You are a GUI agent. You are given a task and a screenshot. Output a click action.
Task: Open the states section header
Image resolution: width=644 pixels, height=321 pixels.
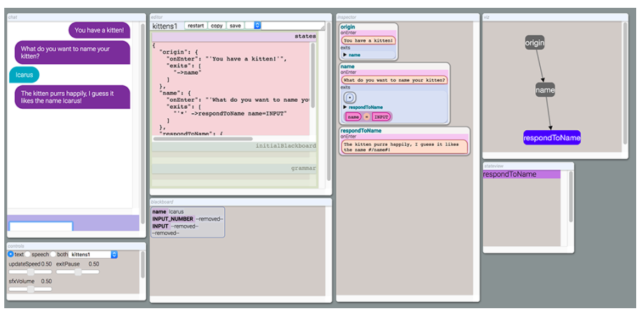click(x=234, y=36)
